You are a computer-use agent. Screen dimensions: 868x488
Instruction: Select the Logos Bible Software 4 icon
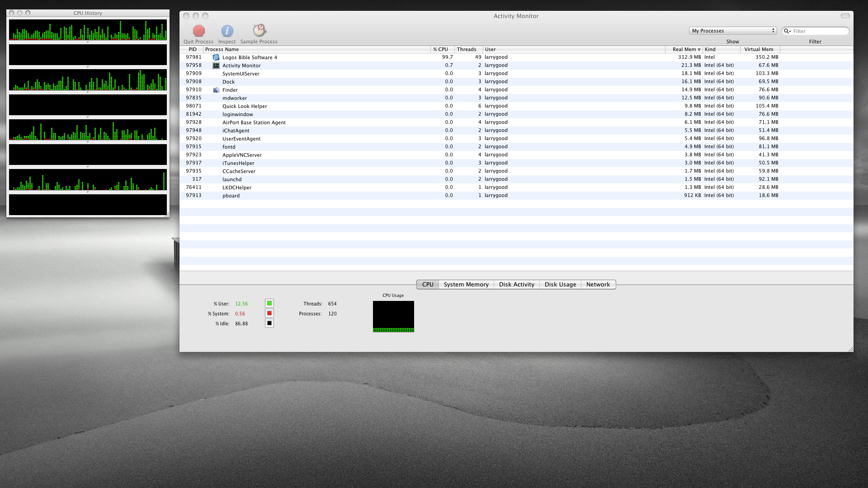pos(216,57)
